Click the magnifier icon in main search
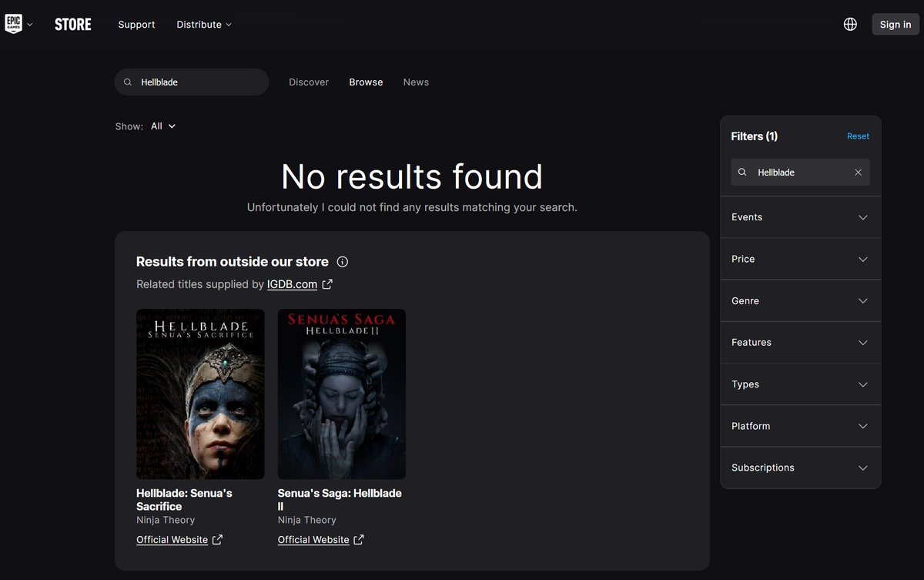The height and width of the screenshot is (580, 924). (128, 82)
